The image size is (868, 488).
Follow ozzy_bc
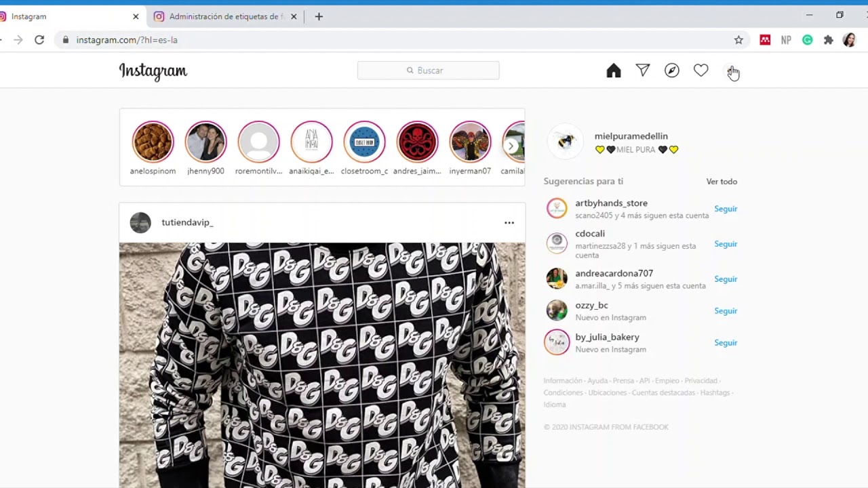(x=726, y=311)
